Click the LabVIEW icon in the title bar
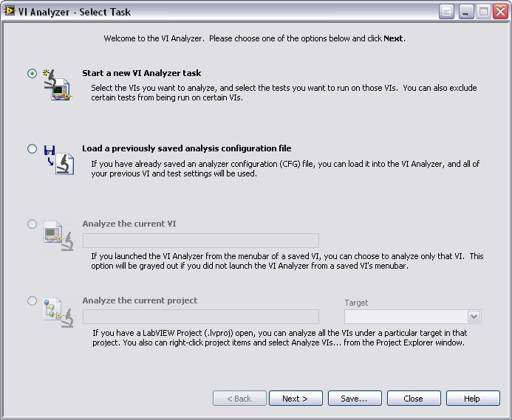The height and width of the screenshot is (420, 512). (x=9, y=11)
